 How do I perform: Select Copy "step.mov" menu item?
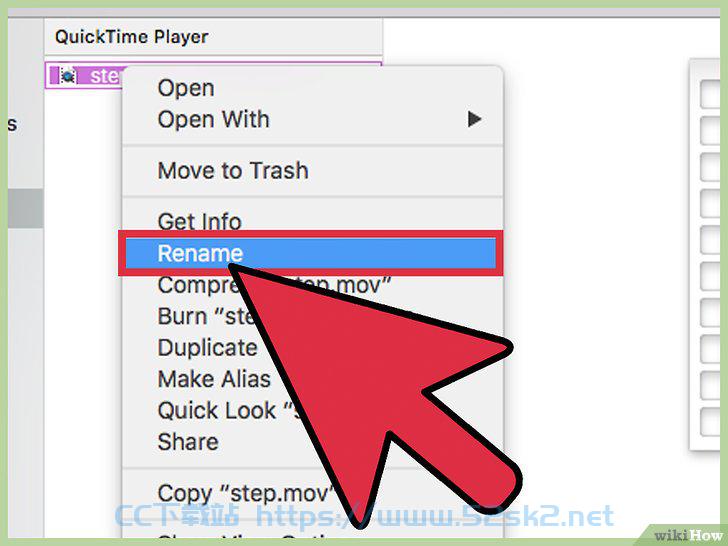click(x=246, y=493)
